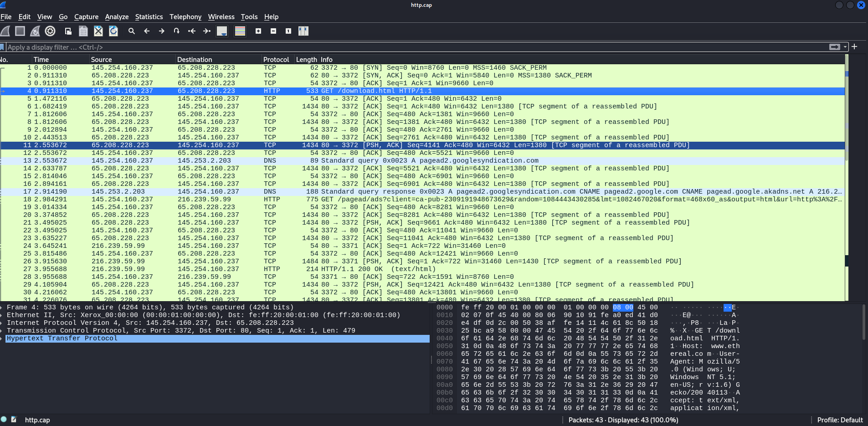Select packet 1 SYN from 145.254.160.237
This screenshot has width=868, height=426.
tap(422, 67)
